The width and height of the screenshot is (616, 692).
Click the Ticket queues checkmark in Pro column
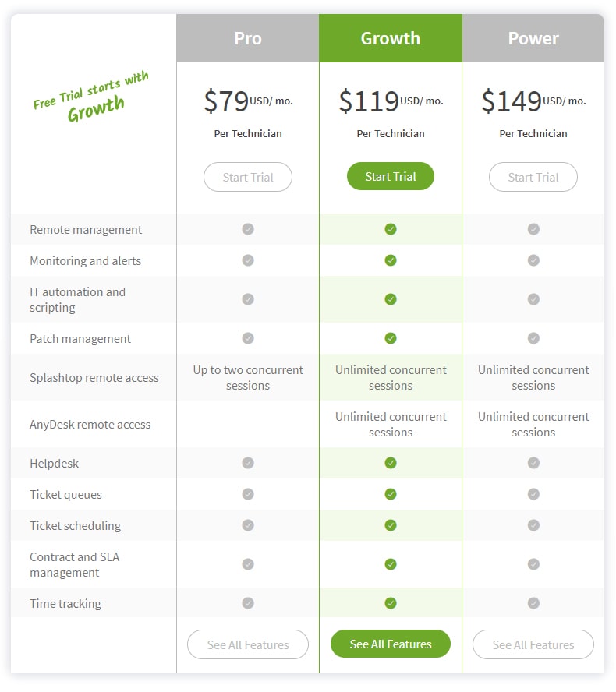248,494
